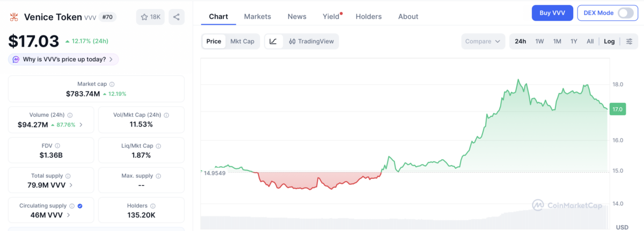
Task: Select 1Y time range
Action: click(574, 41)
